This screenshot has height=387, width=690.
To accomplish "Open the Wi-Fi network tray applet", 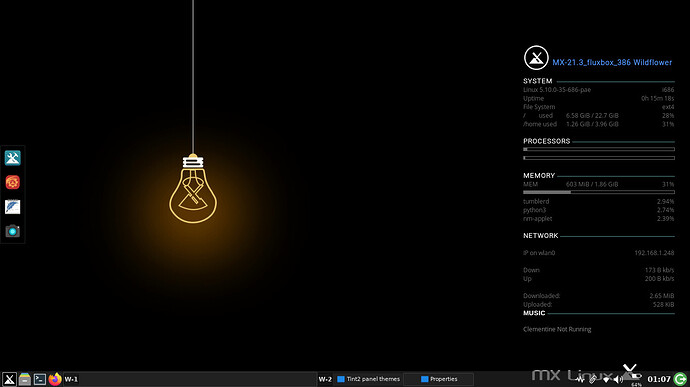I will (606, 380).
